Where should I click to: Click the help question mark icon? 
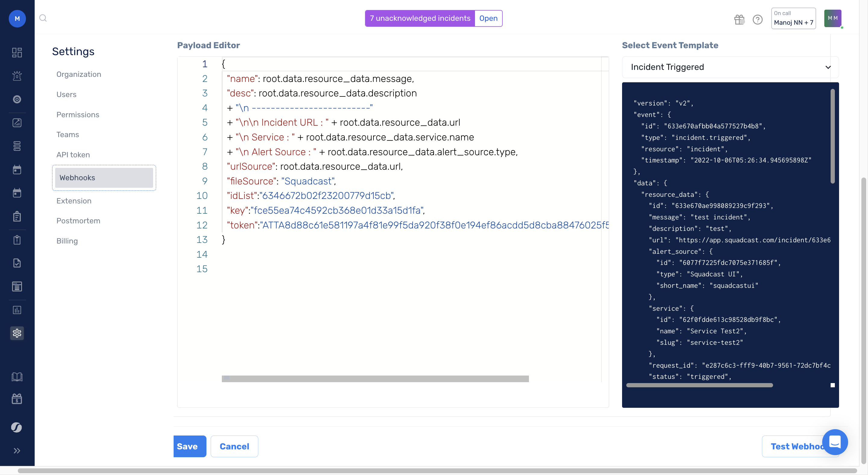(757, 20)
